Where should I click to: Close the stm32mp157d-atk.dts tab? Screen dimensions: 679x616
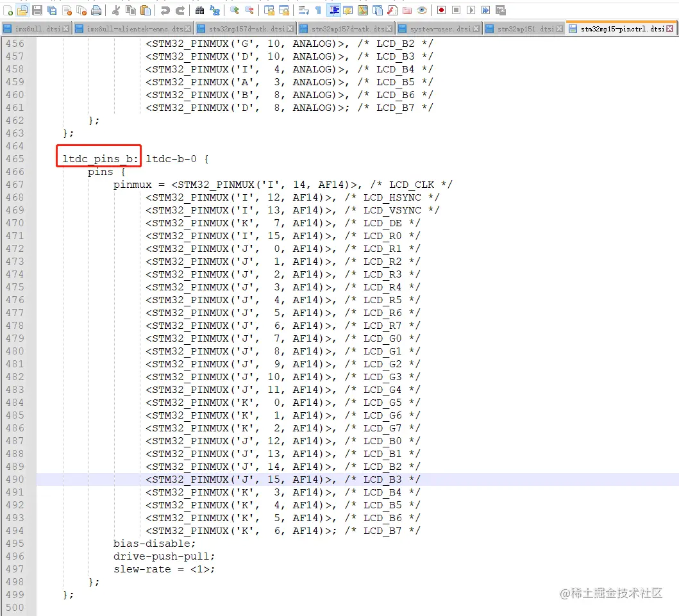click(389, 29)
